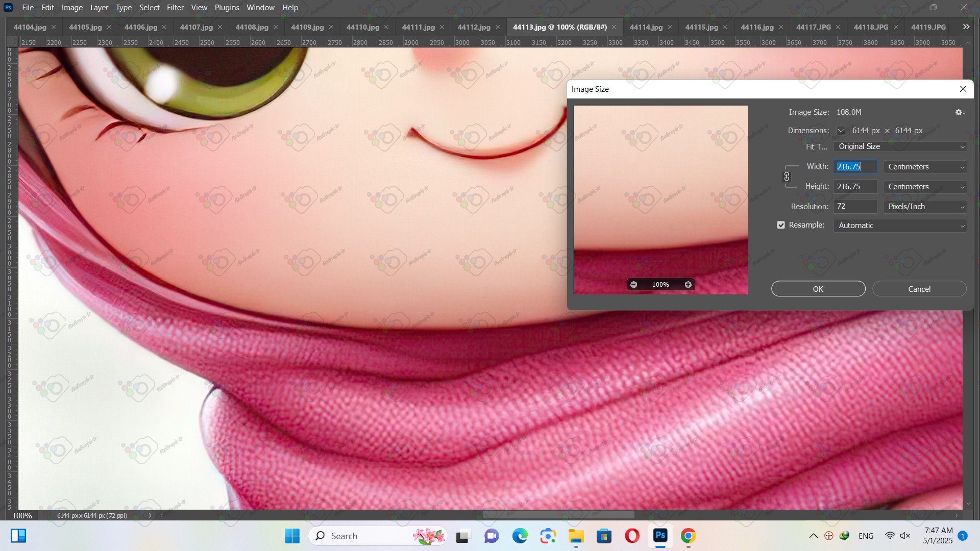This screenshot has height=551, width=980.
Task: Close the 44107.jpg document tab
Action: [220, 28]
